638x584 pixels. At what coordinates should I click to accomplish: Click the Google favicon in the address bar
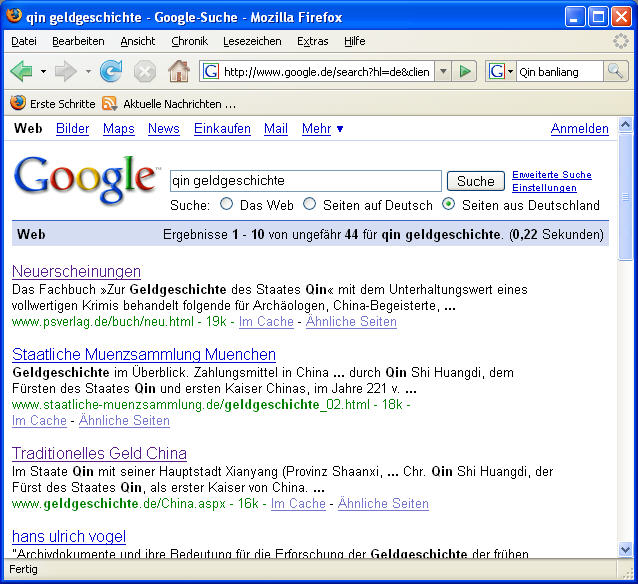pyautogui.click(x=211, y=72)
